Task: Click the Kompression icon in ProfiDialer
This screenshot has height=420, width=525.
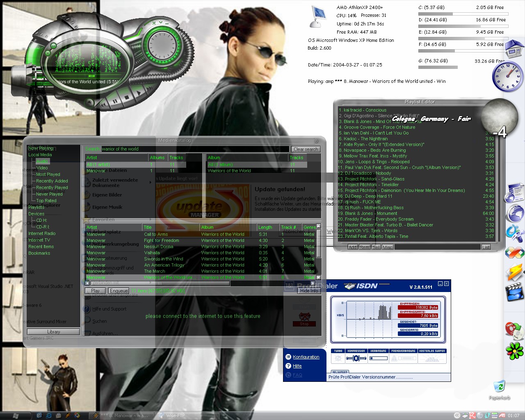Action: [x=356, y=358]
